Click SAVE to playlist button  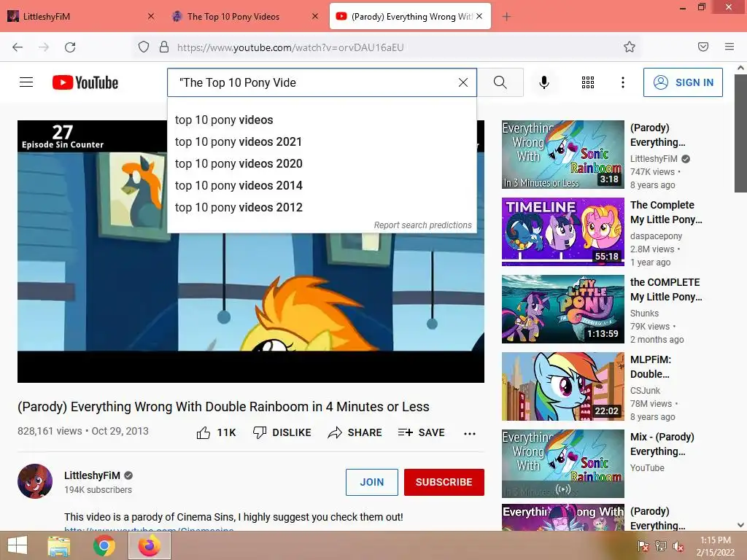421,432
